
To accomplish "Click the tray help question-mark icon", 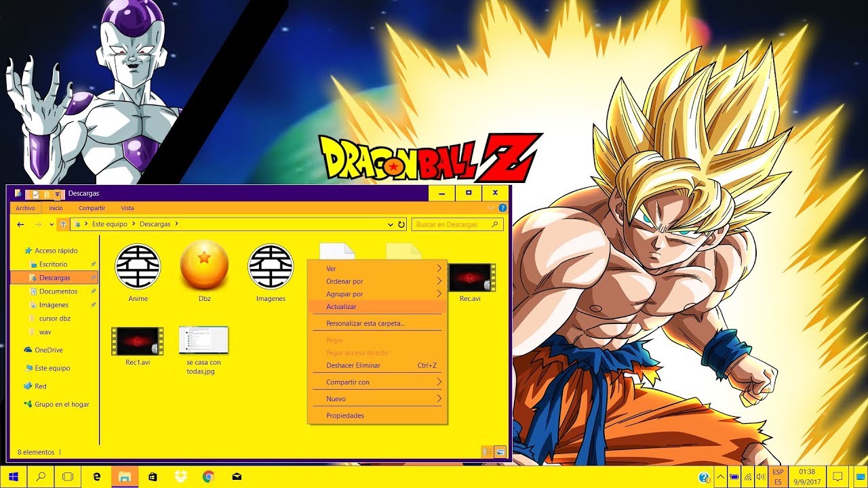I will tap(704, 477).
